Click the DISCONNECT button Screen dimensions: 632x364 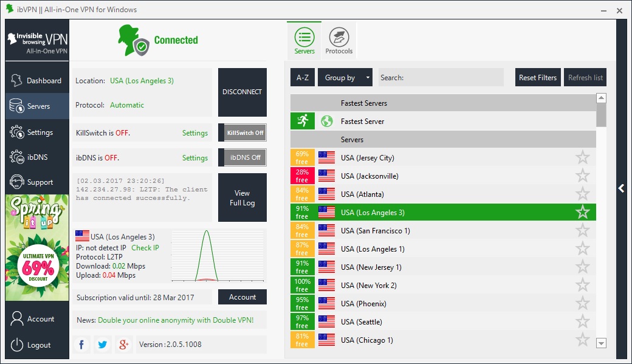point(242,92)
